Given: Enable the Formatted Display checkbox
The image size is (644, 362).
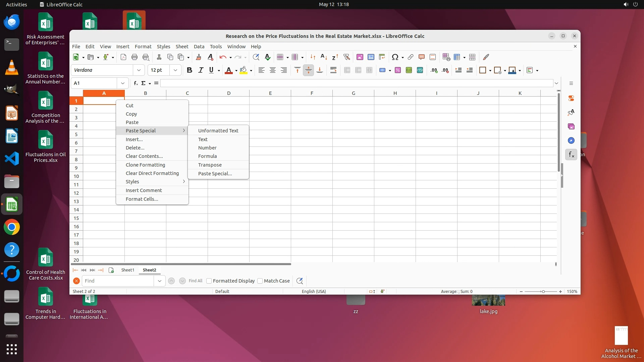Looking at the screenshot, I should tap(209, 281).
